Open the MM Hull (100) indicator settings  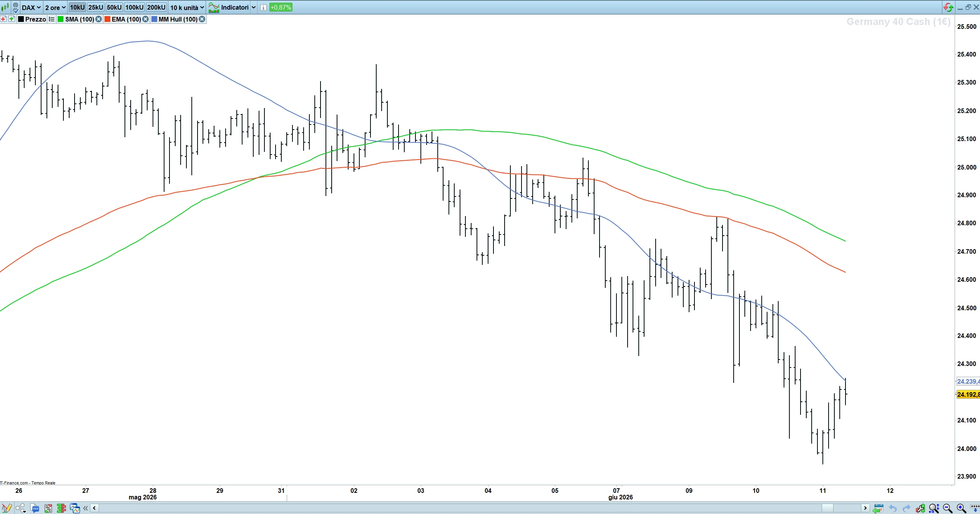click(178, 19)
